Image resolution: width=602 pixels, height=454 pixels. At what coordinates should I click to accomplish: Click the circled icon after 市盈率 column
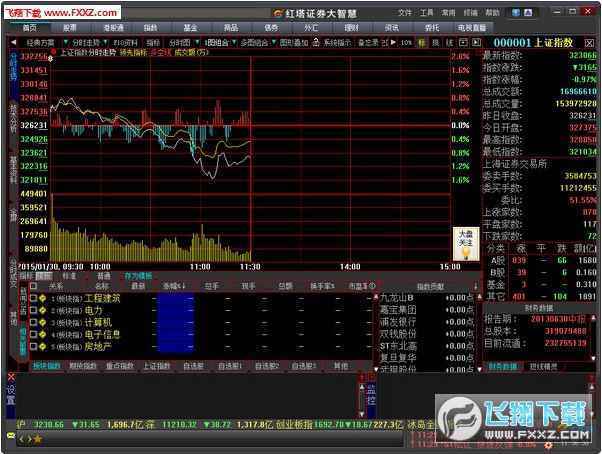[x=372, y=286]
